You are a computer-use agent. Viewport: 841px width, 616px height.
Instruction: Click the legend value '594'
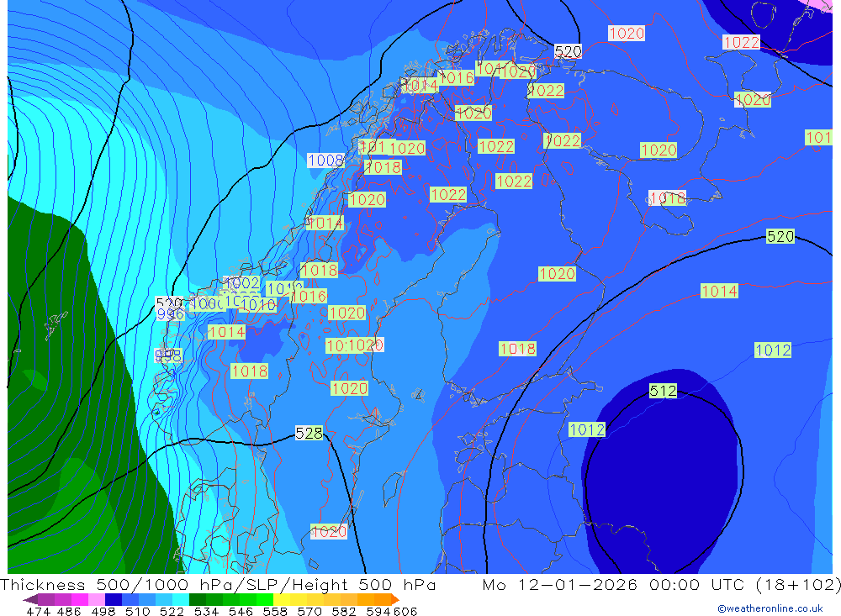tap(378, 611)
